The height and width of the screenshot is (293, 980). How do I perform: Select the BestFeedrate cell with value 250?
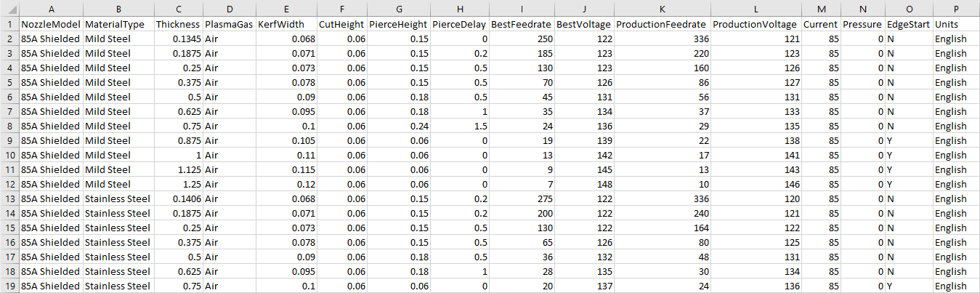pyautogui.click(x=521, y=39)
